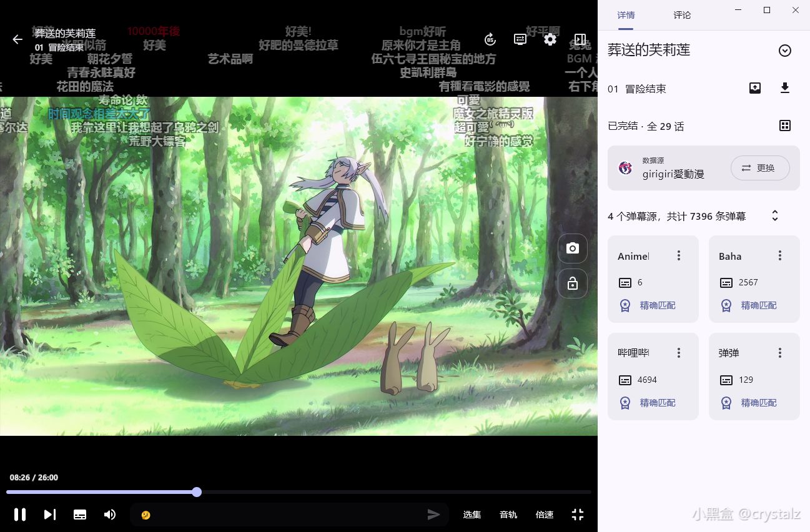Open the three-dot menu on the 弹弹 card
Viewport: 810px width, 532px height.
click(x=780, y=353)
